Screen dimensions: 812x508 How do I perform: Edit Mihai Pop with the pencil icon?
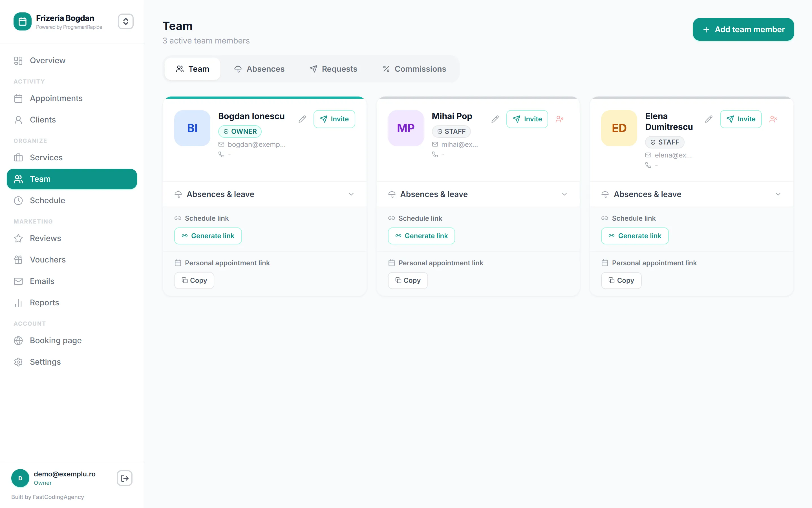tap(495, 119)
